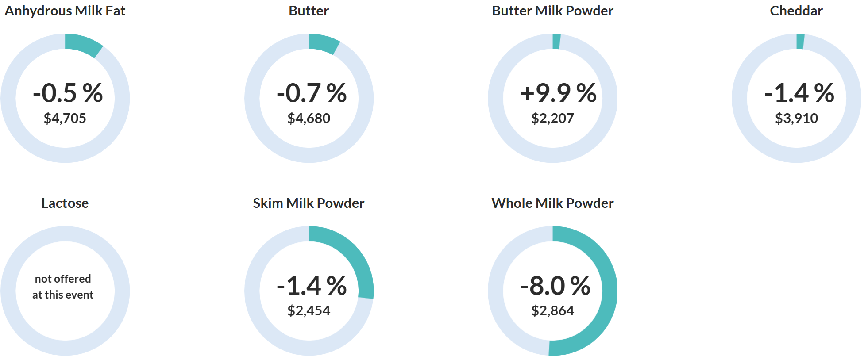Select the Skim Milk Powder title
This screenshot has height=360, width=868.
pyautogui.click(x=309, y=203)
